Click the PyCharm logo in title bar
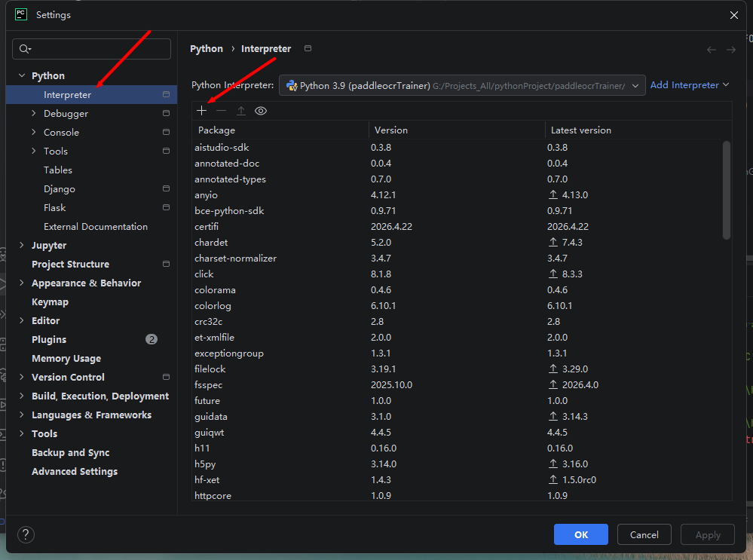 coord(21,14)
